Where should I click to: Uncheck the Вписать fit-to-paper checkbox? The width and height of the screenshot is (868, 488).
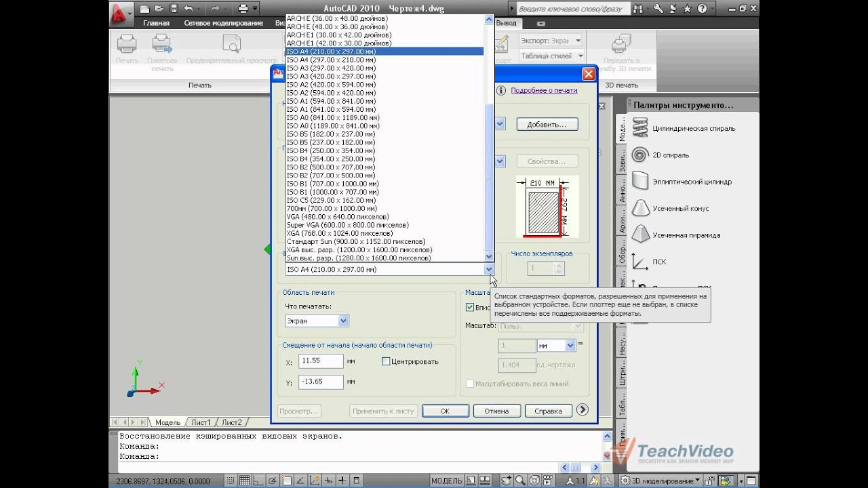click(470, 307)
